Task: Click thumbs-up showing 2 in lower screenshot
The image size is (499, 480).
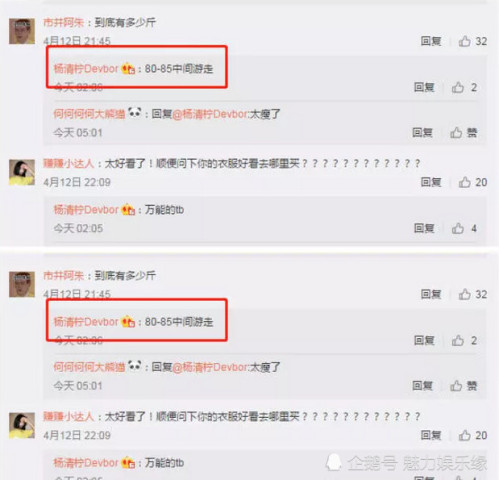Action: click(x=458, y=340)
